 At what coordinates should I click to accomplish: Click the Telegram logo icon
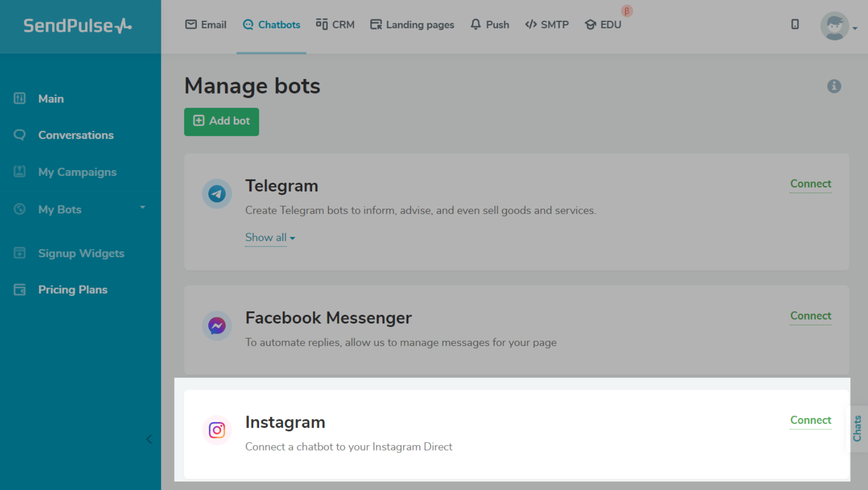point(217,193)
